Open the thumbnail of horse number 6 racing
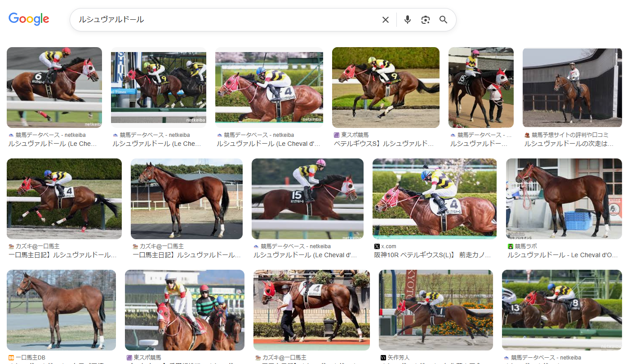Viewport: 626px width, 364px height. [x=54, y=87]
